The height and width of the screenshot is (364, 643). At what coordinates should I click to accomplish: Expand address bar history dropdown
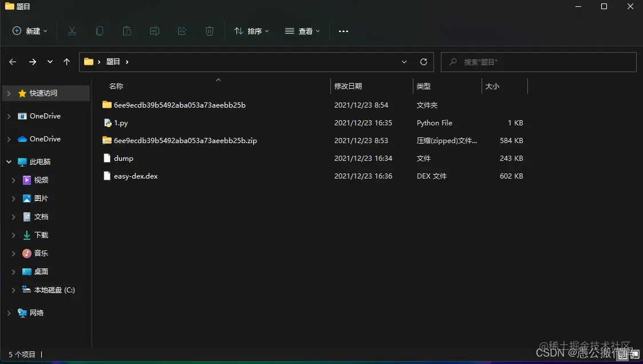click(x=404, y=62)
